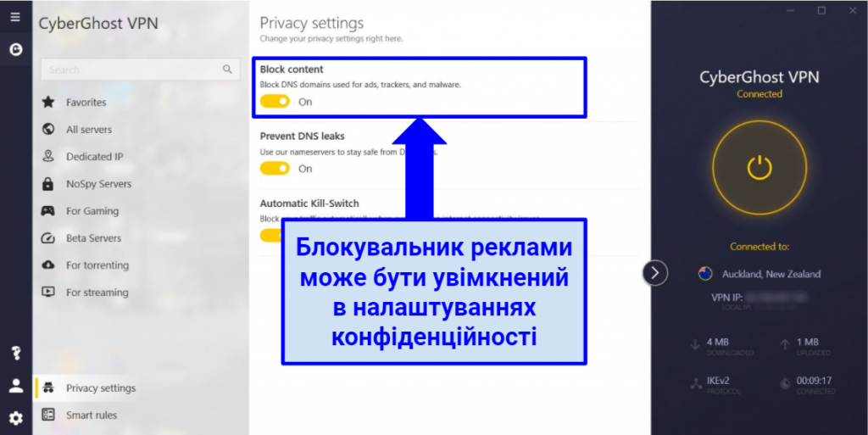Screen dimensions: 868x435
Task: Select NoSpy Servers in the sidebar
Action: [x=99, y=184]
